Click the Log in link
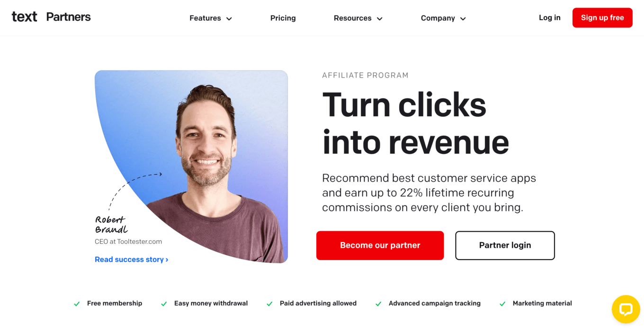The width and height of the screenshot is (644, 331). [550, 17]
